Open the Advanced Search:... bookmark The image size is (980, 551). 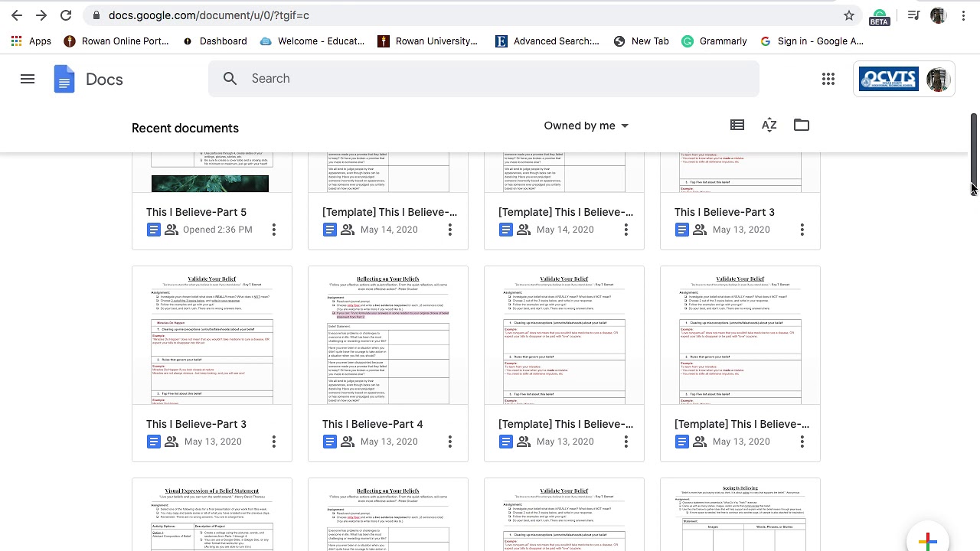click(547, 41)
